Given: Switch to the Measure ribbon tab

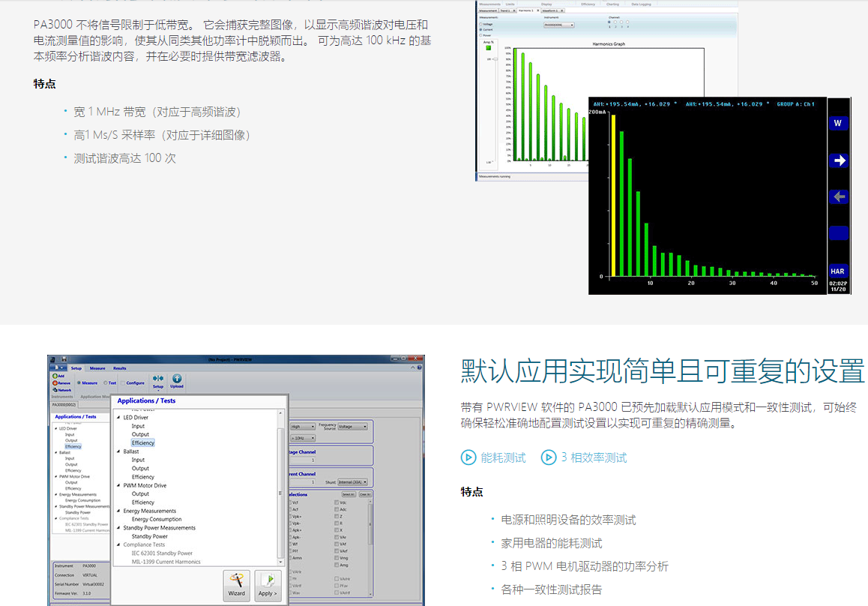Looking at the screenshot, I should click(x=97, y=367).
